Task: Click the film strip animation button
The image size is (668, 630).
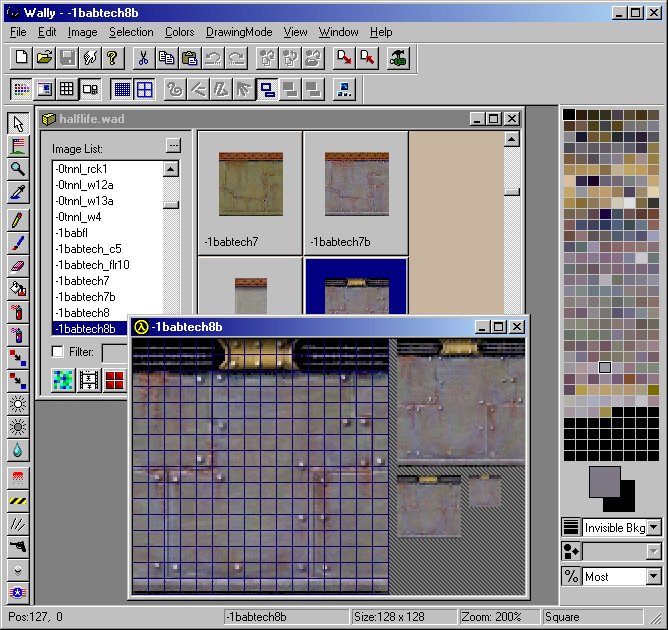Action: pos(89,380)
